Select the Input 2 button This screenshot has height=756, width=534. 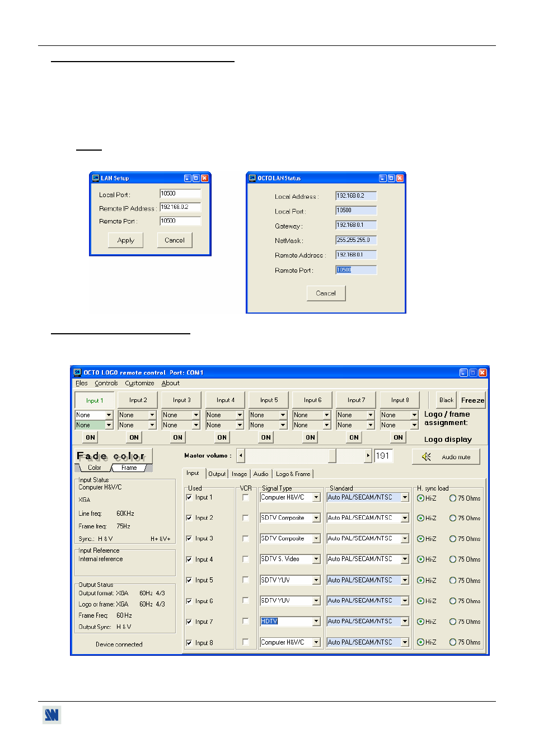(x=138, y=400)
